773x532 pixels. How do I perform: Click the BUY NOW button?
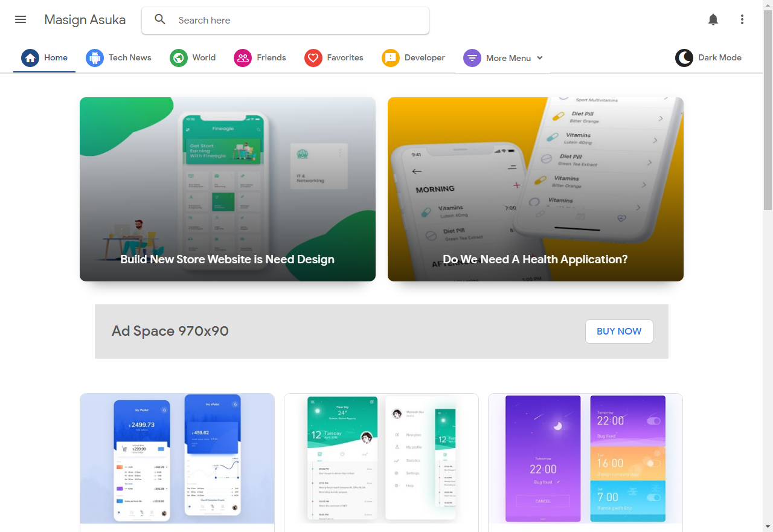tap(619, 332)
